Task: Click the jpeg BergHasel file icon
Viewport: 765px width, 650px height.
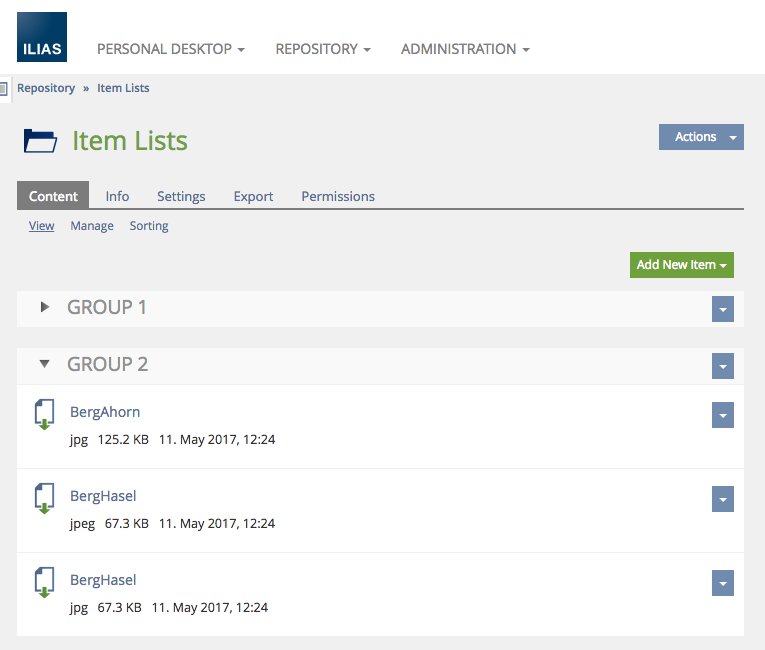Action: coord(43,498)
